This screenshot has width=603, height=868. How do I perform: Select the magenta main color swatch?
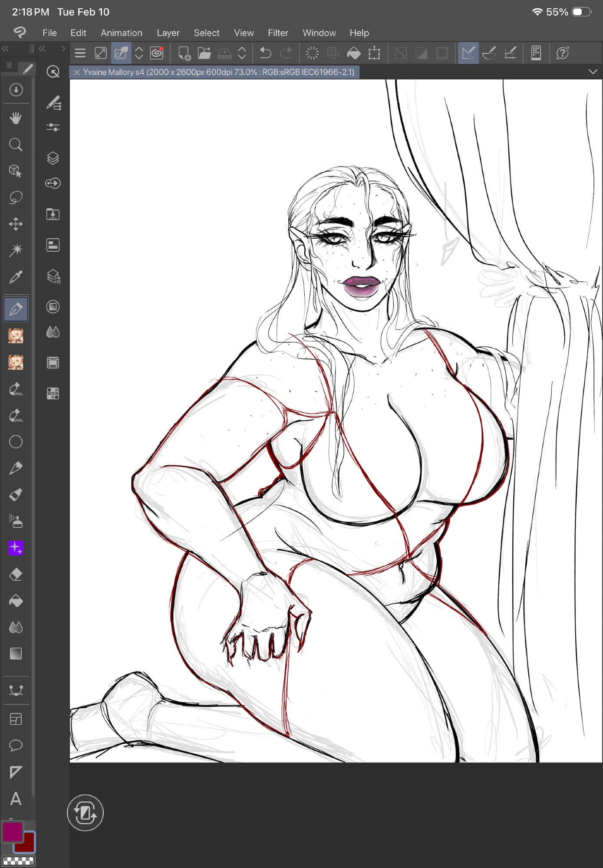point(12,832)
